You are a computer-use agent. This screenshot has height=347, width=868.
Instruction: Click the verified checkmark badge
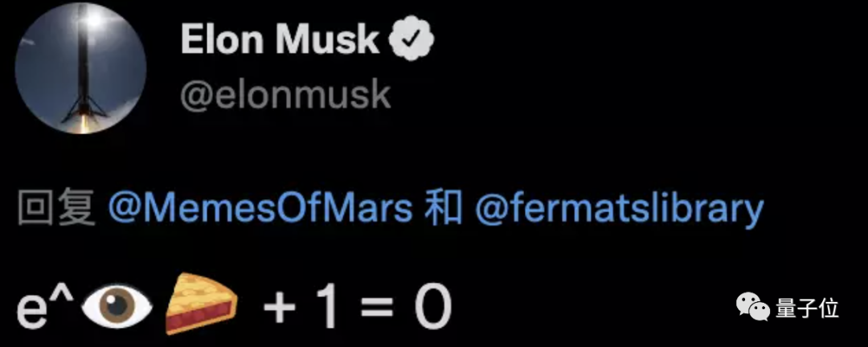pos(412,38)
